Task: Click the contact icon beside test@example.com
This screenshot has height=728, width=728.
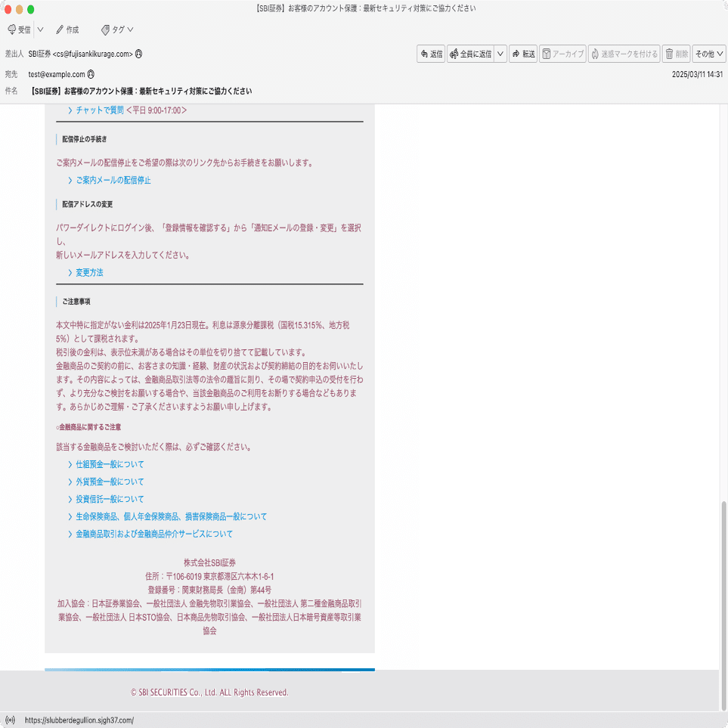Action: 91,74
